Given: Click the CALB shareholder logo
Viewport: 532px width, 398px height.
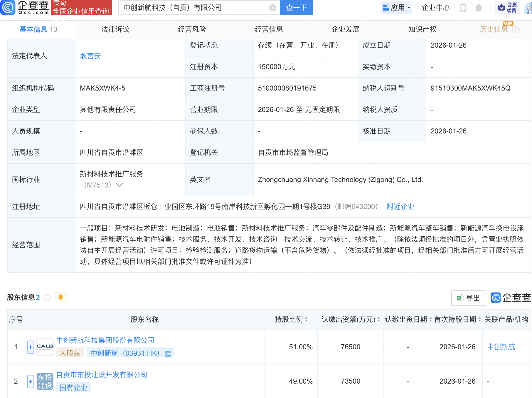Looking at the screenshot, I should click(45, 347).
